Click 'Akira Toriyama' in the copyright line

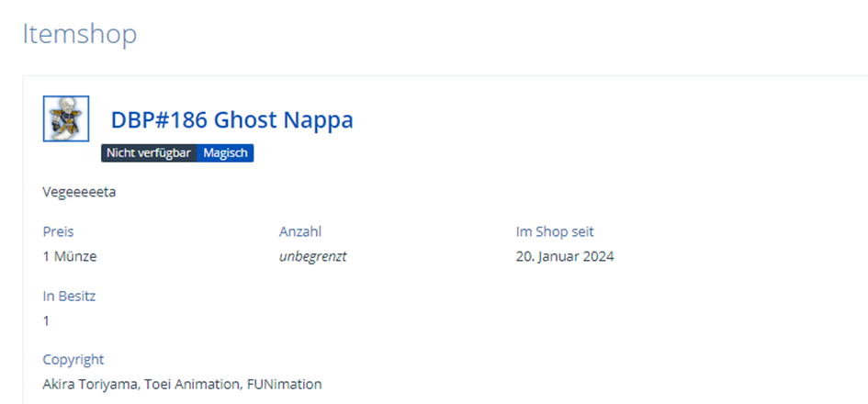90,384
